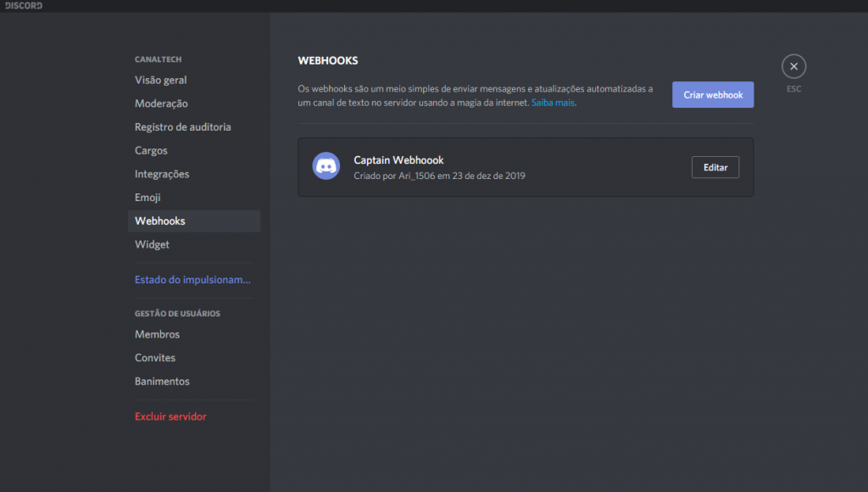The height and width of the screenshot is (492, 868).
Task: Click the Discord logo in title bar
Action: pyautogui.click(x=24, y=6)
